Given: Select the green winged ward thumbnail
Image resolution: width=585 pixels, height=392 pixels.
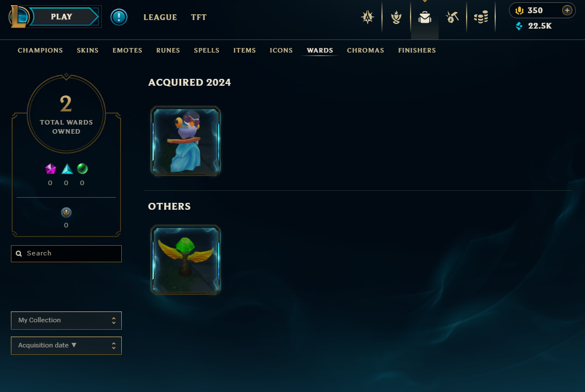Looking at the screenshot, I should (x=185, y=260).
